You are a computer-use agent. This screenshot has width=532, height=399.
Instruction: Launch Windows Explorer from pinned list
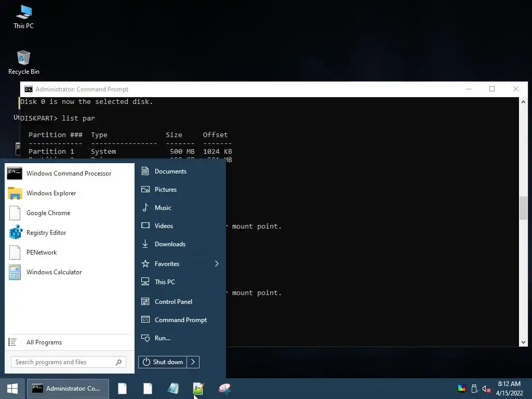pyautogui.click(x=69, y=193)
